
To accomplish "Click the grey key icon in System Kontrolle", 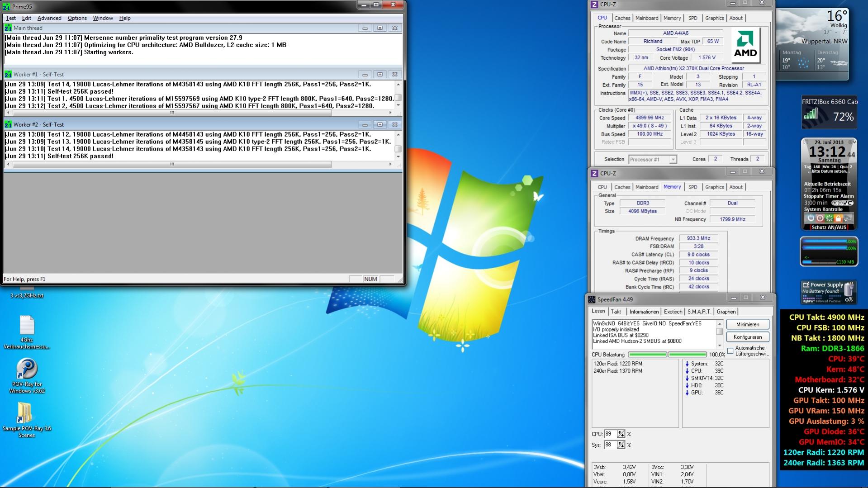I will coord(847,218).
